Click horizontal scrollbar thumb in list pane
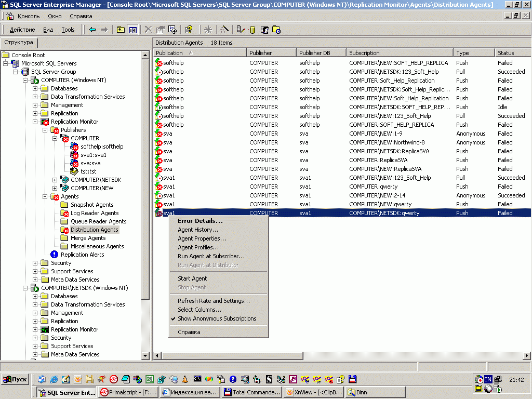This screenshot has width=532, height=399. point(232,355)
